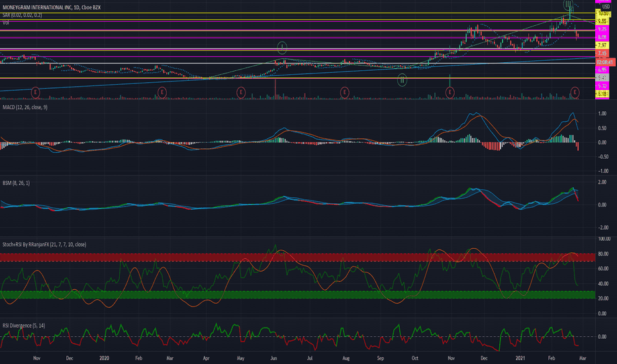Screen dimensions: 617x364
Task: Select the circled wave III label at the chart top
Action: (x=568, y=5)
